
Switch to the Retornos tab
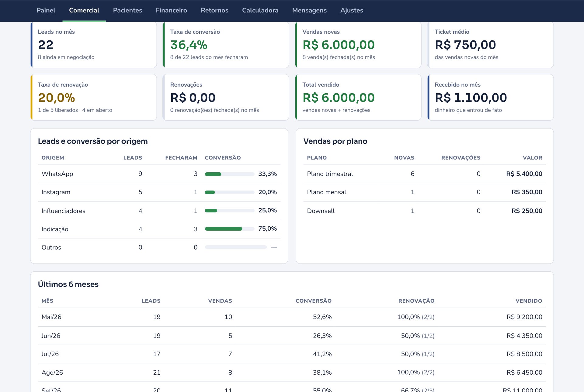[214, 10]
